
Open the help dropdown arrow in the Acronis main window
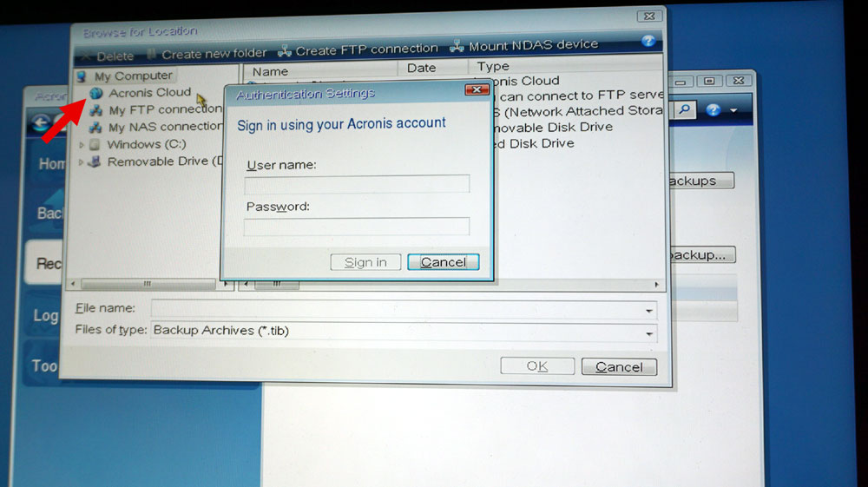[x=733, y=110]
